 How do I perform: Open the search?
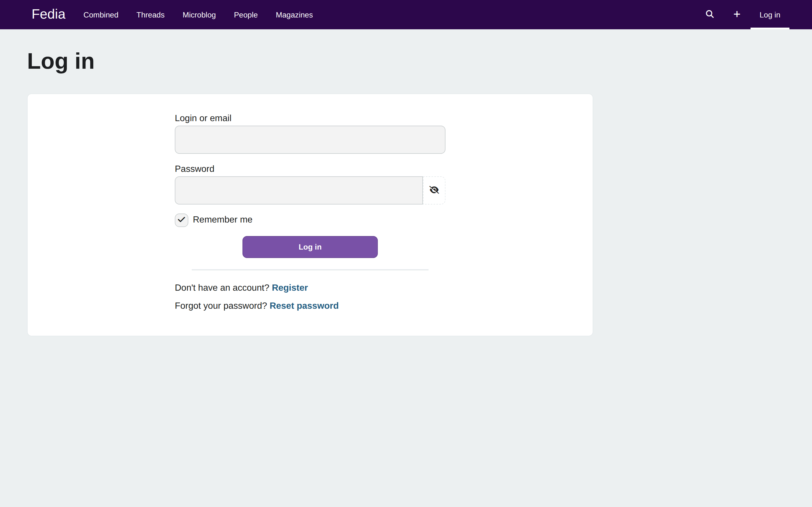pos(709,14)
